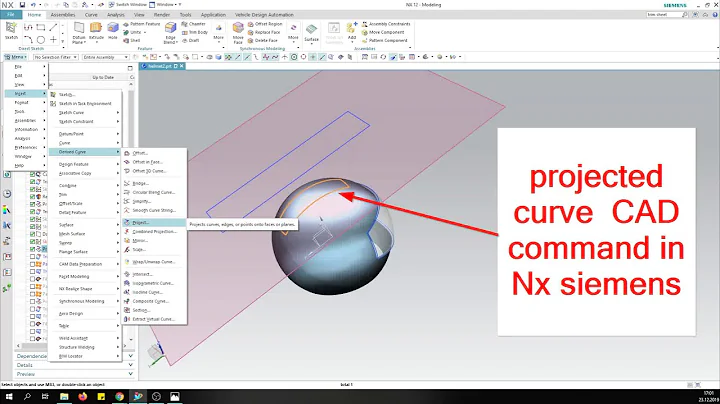The height and width of the screenshot is (404, 720).
Task: Choose Offset in Face... menu entry
Action: coord(154,162)
